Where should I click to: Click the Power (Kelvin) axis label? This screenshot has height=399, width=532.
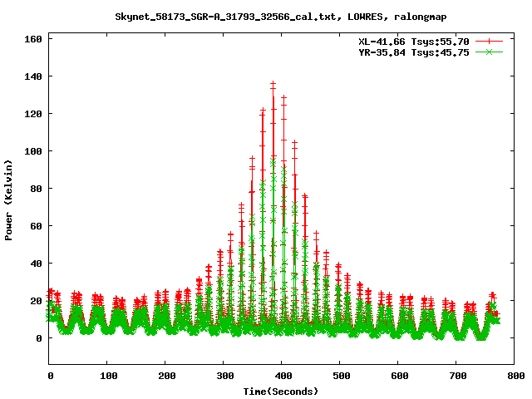(8, 200)
